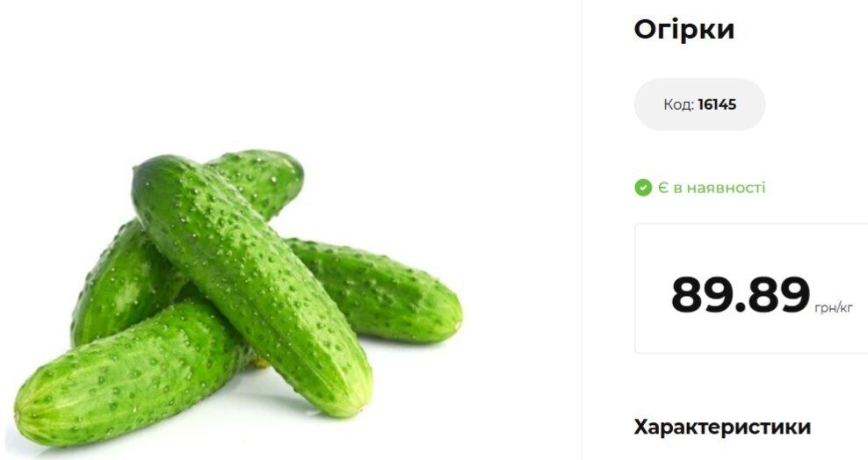868x460 pixels.
Task: Click the digits 89 before the decimal
Action: point(701,295)
